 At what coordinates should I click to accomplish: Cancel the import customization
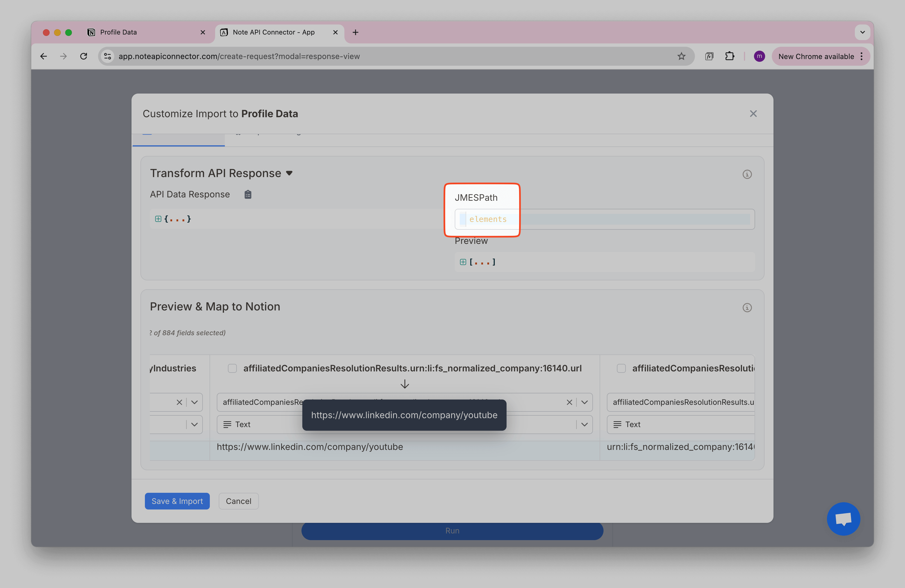click(239, 501)
